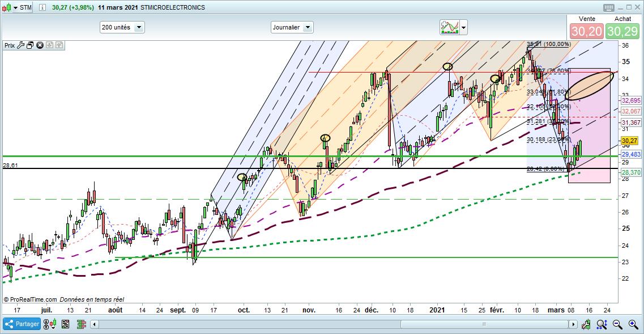Open the order book bars icon

[82, 324]
